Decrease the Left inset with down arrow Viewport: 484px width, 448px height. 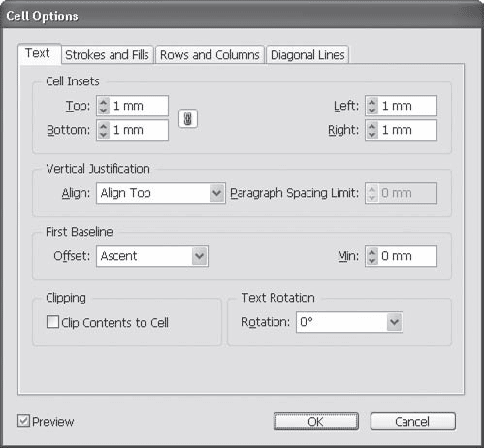(372, 111)
